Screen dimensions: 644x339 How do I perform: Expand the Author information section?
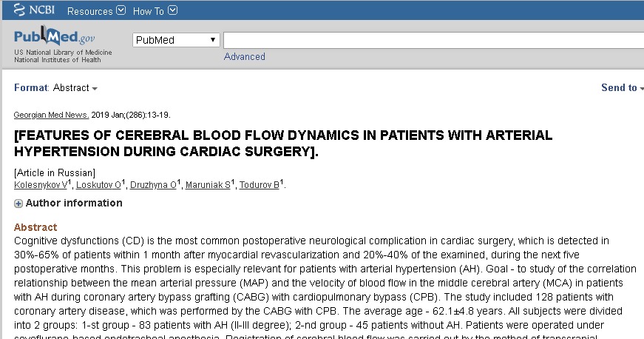[x=74, y=203]
